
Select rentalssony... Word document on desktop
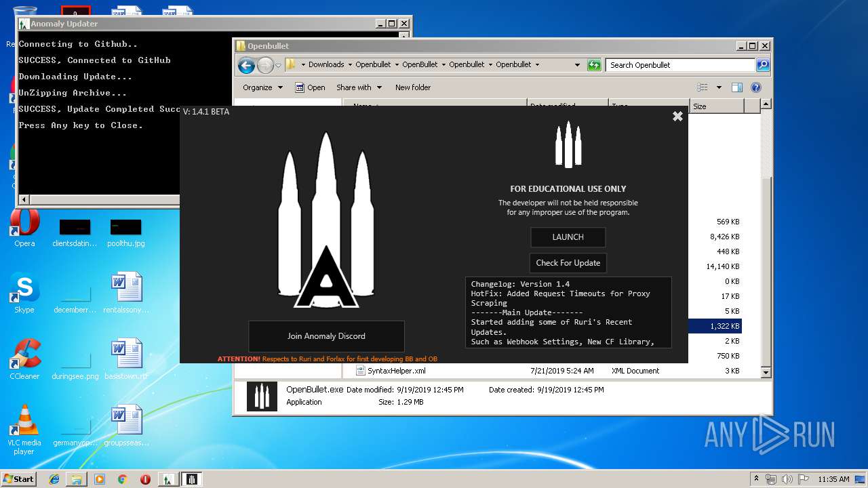[126, 293]
